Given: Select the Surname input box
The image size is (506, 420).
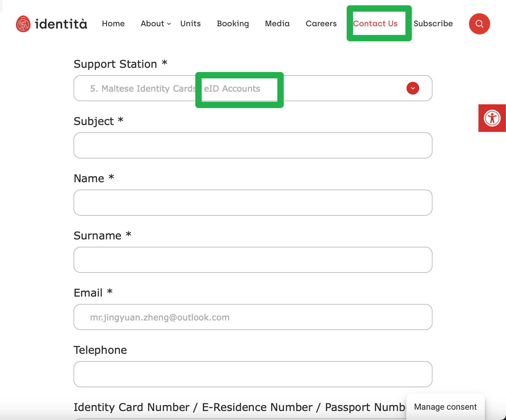Looking at the screenshot, I should (x=253, y=260).
